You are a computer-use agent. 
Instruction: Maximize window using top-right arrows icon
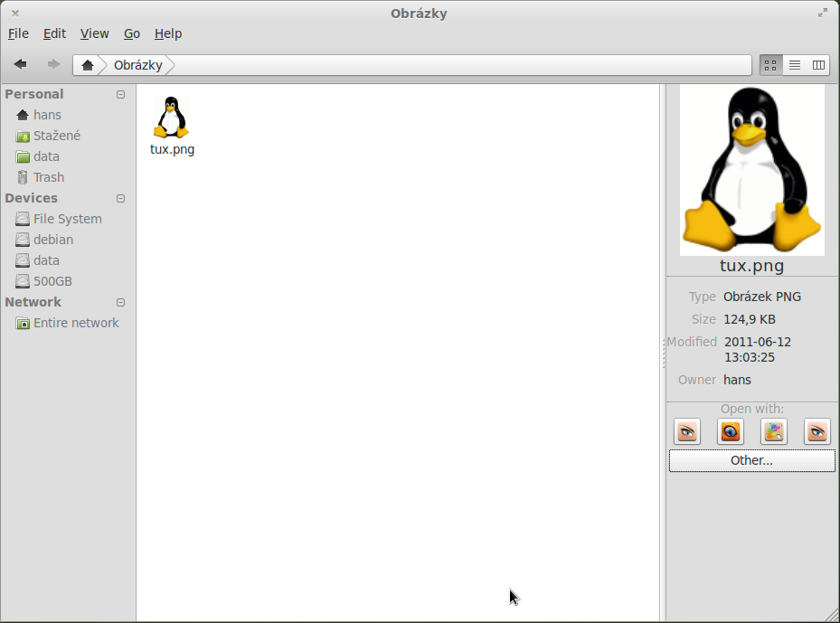pyautogui.click(x=823, y=14)
